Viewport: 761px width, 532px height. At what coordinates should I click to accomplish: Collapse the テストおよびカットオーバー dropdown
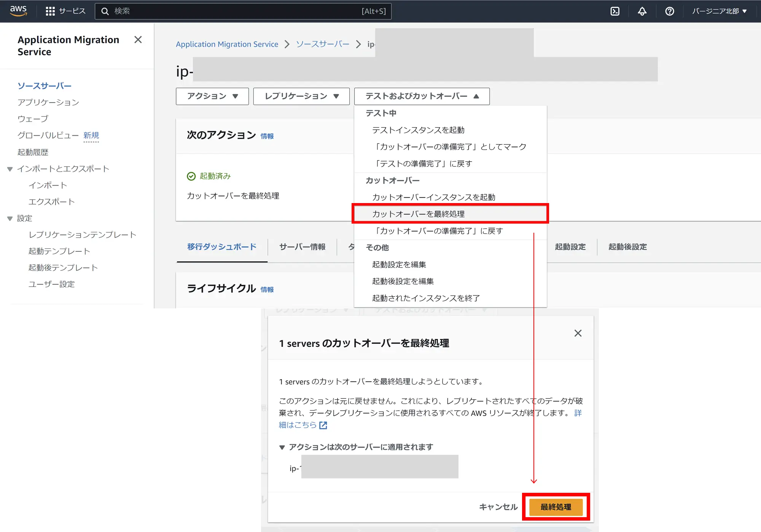[x=422, y=96]
